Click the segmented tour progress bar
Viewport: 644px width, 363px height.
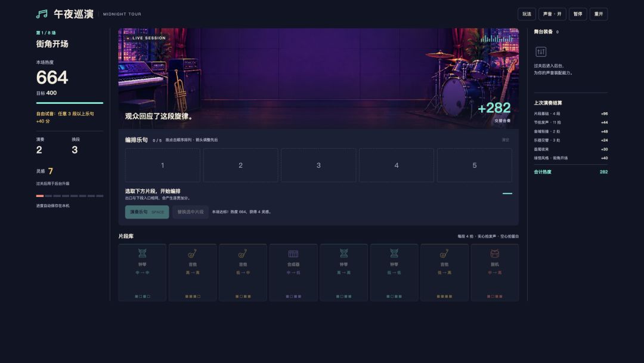tap(70, 196)
